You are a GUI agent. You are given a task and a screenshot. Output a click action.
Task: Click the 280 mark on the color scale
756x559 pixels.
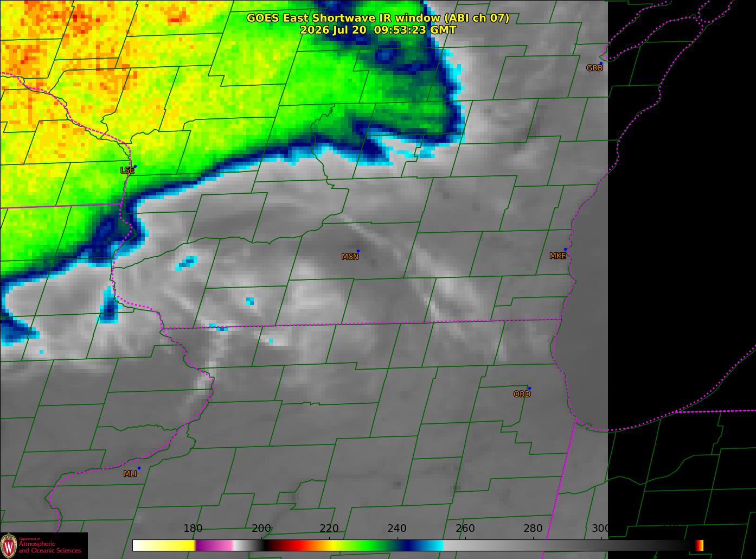(x=533, y=529)
